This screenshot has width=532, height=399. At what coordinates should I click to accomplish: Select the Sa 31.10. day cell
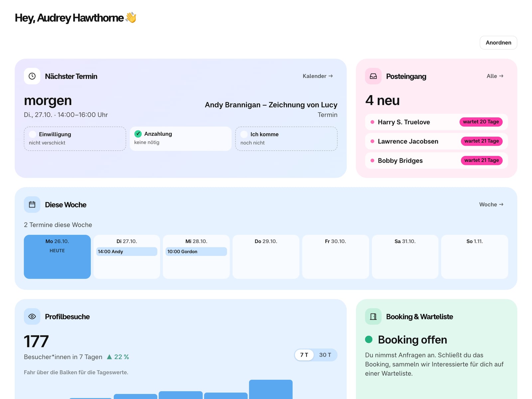(405, 257)
